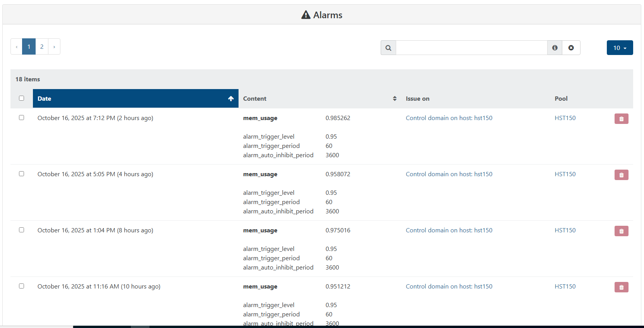
Task: Toggle the select-all checkbox in header
Action: [22, 98]
